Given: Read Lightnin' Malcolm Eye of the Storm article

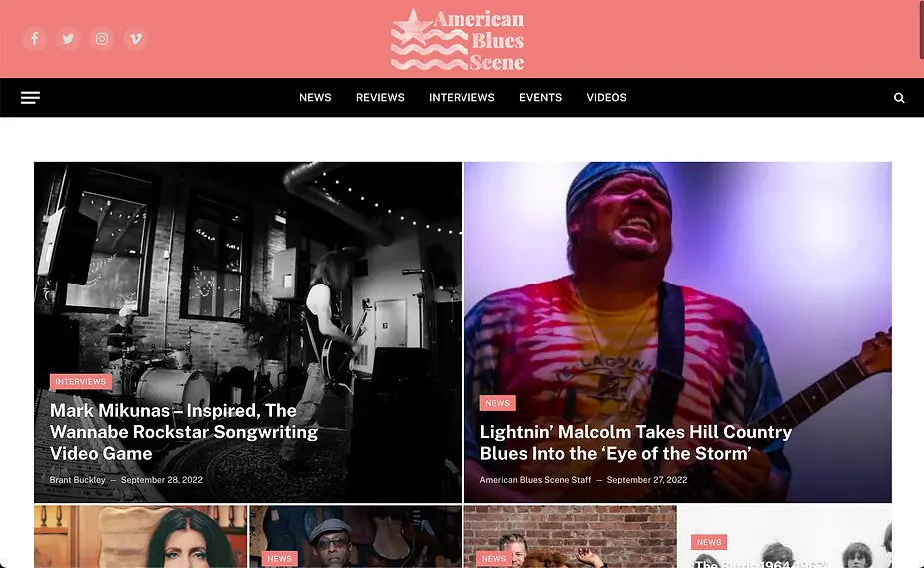Looking at the screenshot, I should 636,442.
